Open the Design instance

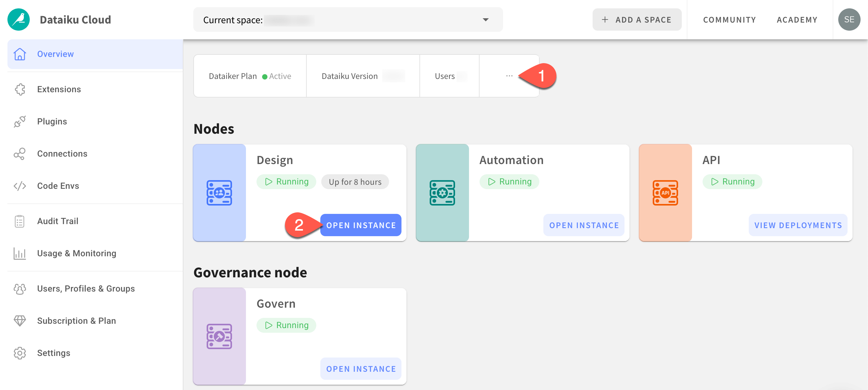tap(361, 225)
